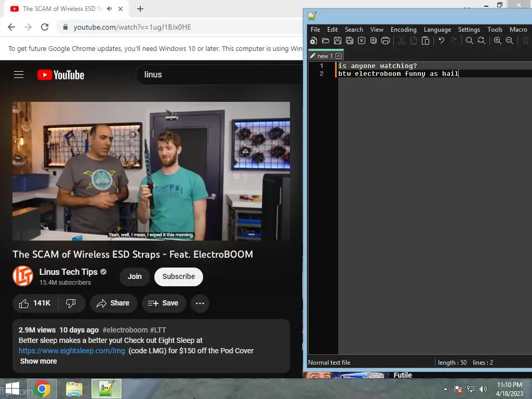Save the current Notepad++ document
The height and width of the screenshot is (399, 532).
click(x=337, y=41)
